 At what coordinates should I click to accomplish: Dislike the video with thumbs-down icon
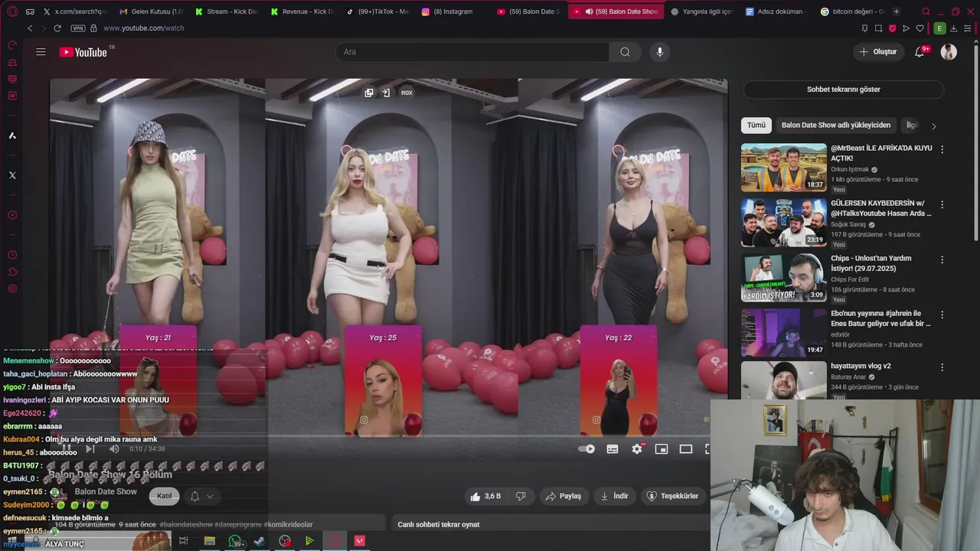click(x=521, y=496)
